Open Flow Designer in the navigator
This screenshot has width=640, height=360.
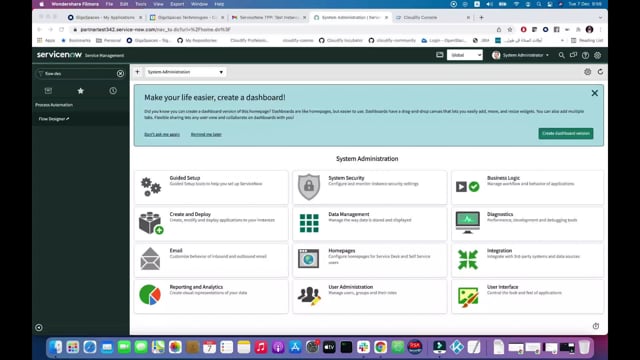[x=53, y=119]
